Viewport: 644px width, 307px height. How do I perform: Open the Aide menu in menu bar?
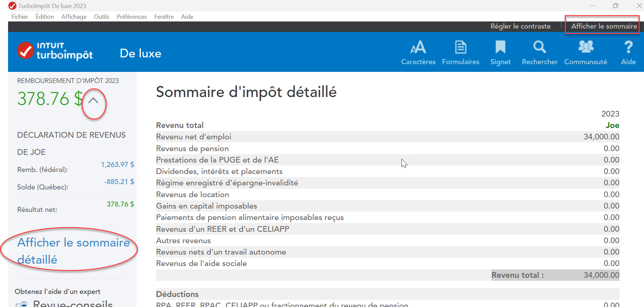coord(187,17)
